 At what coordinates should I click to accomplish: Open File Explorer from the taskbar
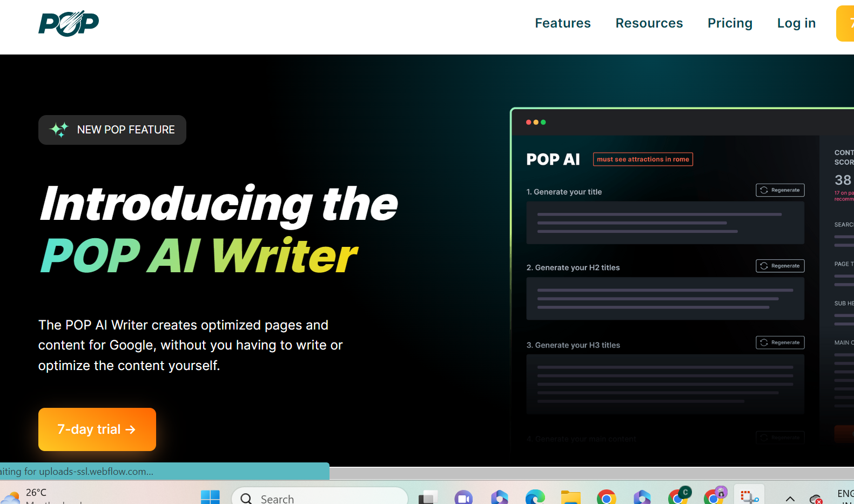tap(571, 498)
